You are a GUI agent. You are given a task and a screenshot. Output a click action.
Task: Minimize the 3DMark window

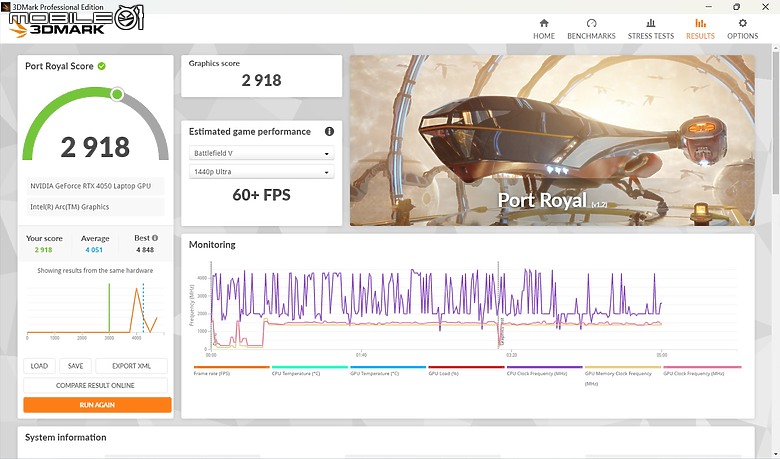[x=708, y=6]
